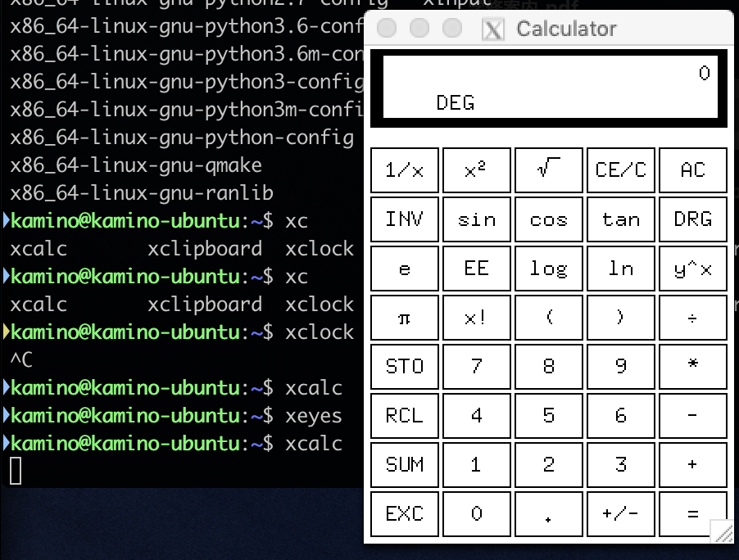739x560 pixels.
Task: Click the x squared button
Action: coord(477,170)
